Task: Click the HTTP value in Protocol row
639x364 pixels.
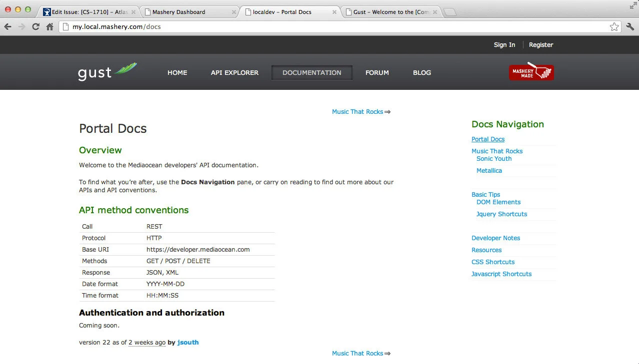Action: tap(154, 238)
